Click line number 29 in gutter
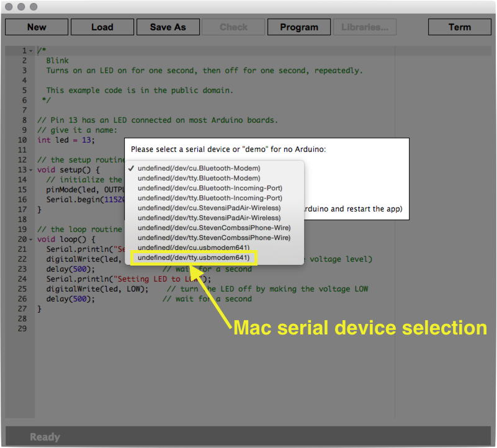The image size is (497, 448). (22, 328)
